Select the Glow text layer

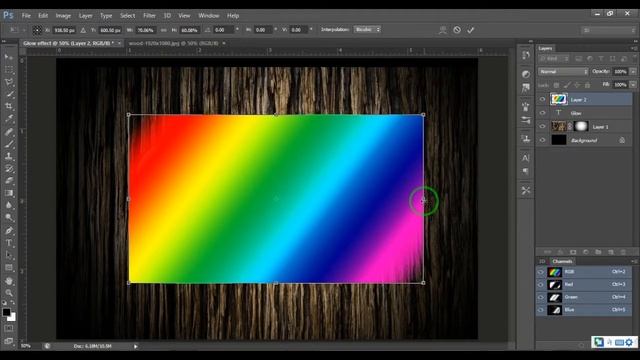click(584, 113)
